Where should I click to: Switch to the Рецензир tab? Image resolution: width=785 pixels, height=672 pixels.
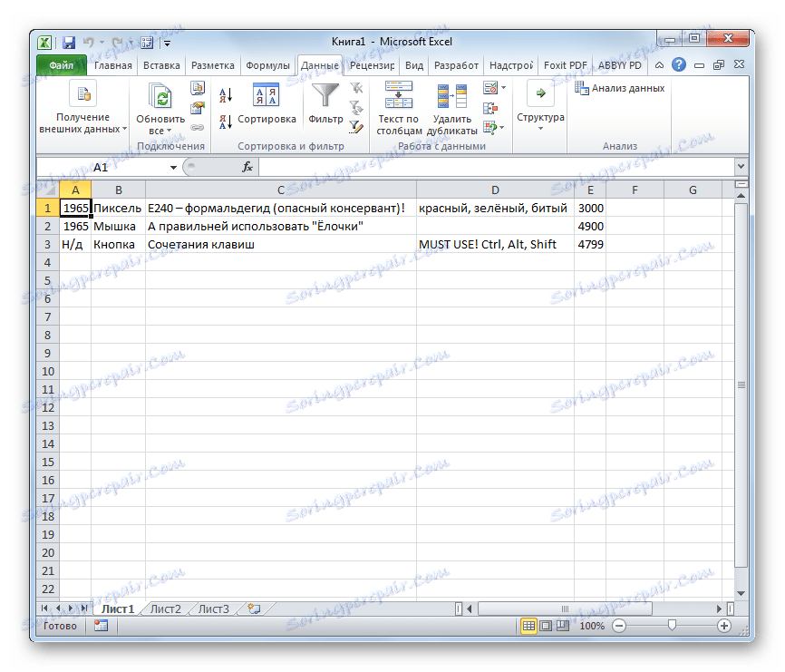372,65
